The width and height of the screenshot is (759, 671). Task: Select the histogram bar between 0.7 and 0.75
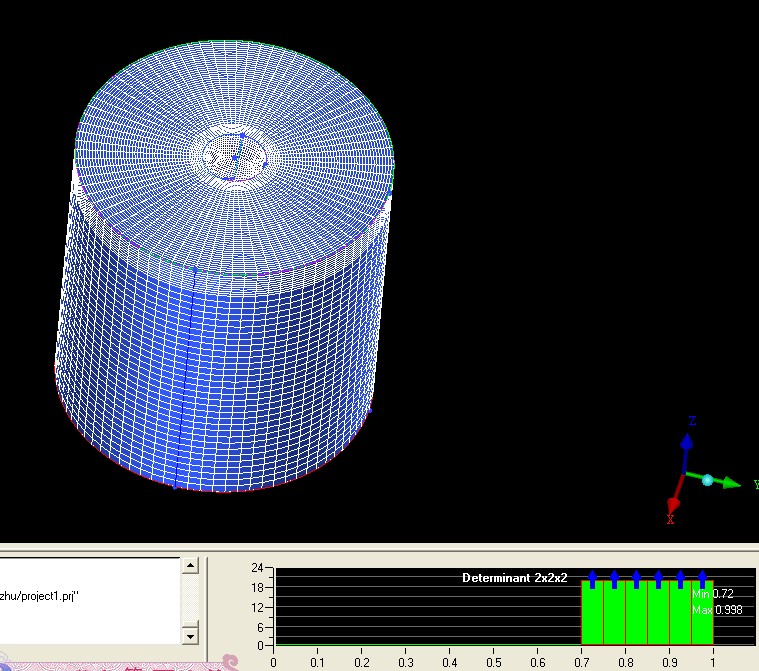(592, 614)
